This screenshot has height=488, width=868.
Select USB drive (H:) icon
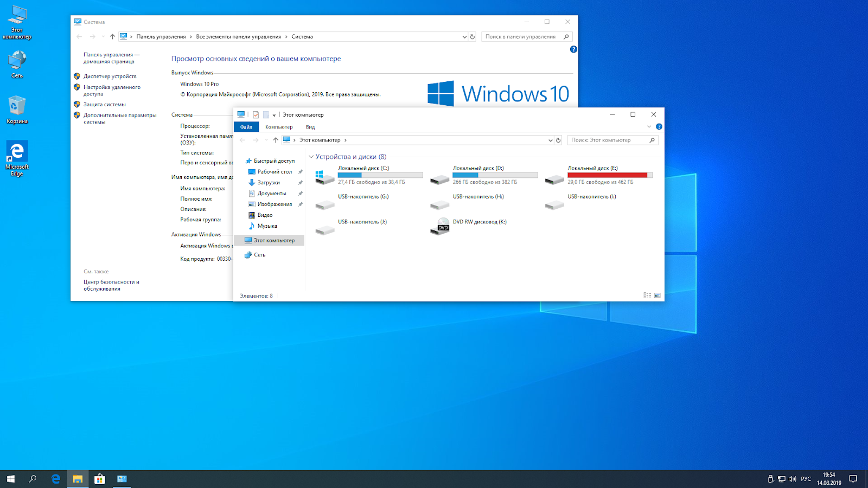[x=440, y=205]
